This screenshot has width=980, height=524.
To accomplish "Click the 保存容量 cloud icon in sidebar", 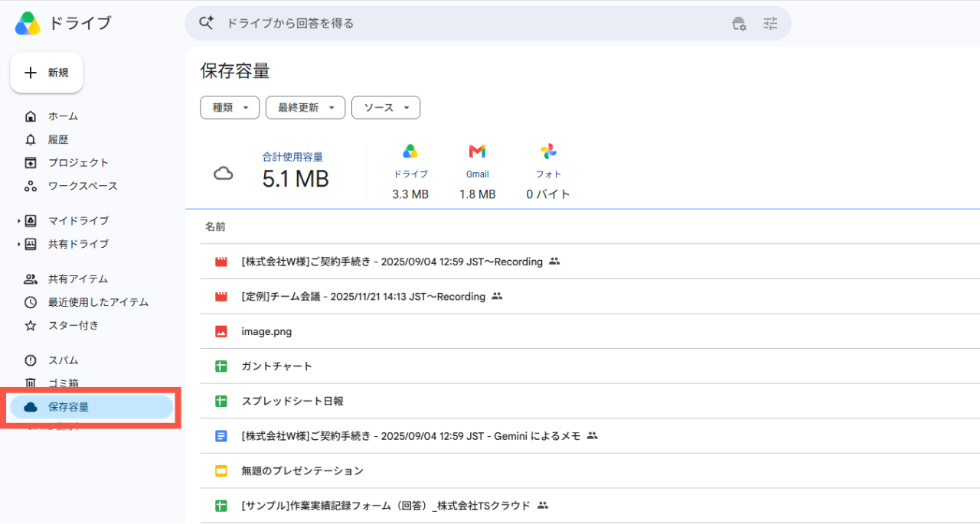I will coord(31,407).
